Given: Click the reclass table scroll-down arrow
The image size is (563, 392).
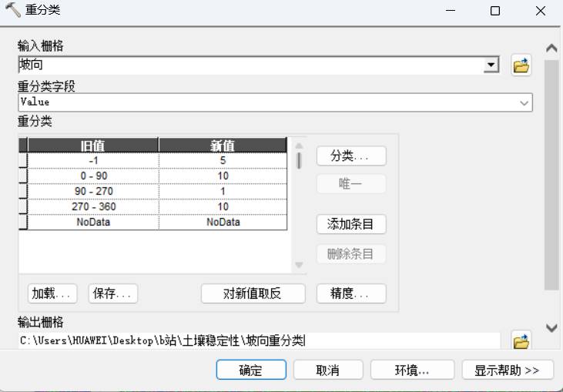Looking at the screenshot, I should tap(300, 266).
